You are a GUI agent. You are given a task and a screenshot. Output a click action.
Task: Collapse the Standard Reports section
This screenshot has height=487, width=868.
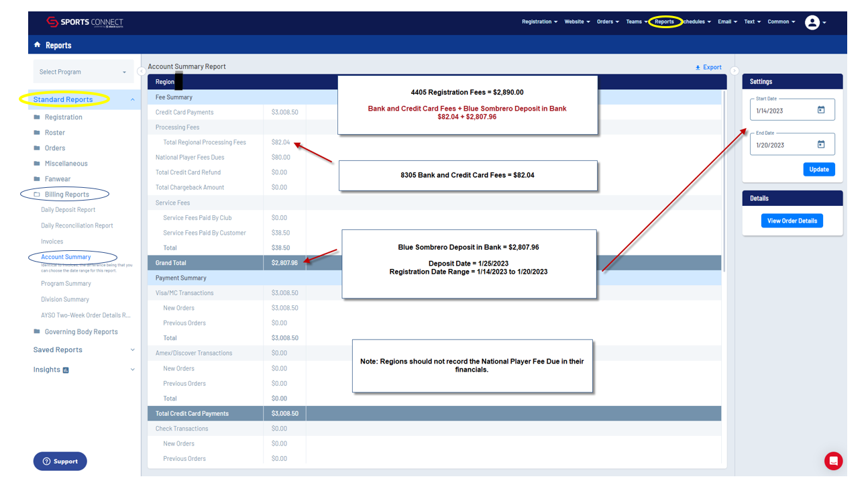coord(132,100)
